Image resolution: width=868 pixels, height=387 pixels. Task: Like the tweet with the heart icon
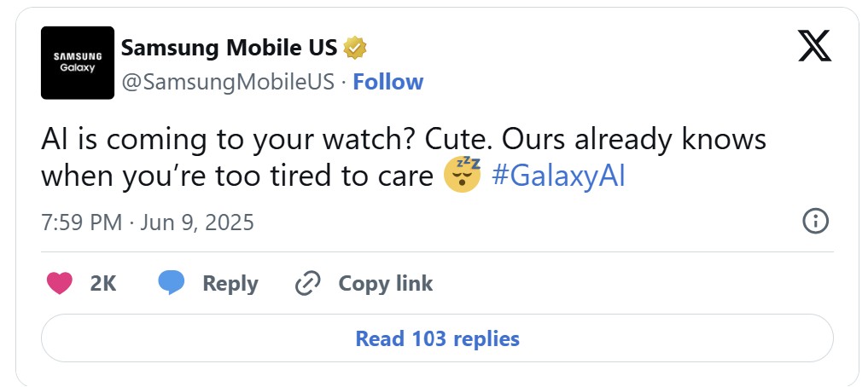coord(60,283)
